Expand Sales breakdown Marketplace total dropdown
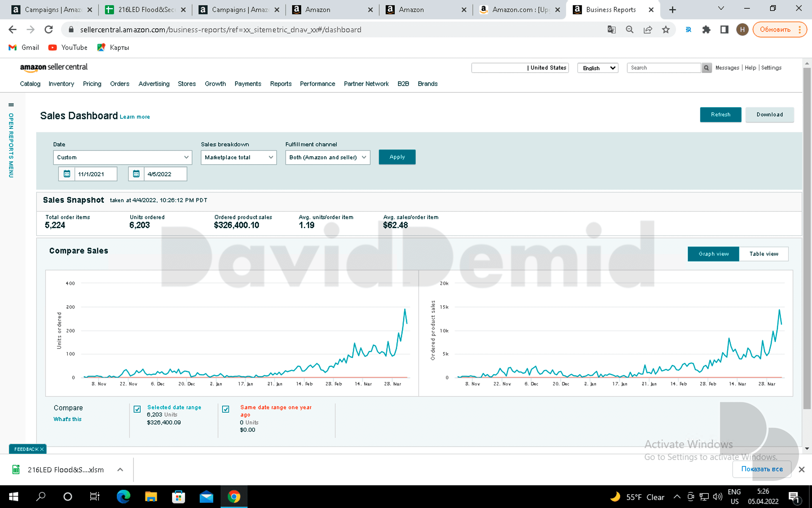This screenshot has height=508, width=812. pyautogui.click(x=239, y=157)
